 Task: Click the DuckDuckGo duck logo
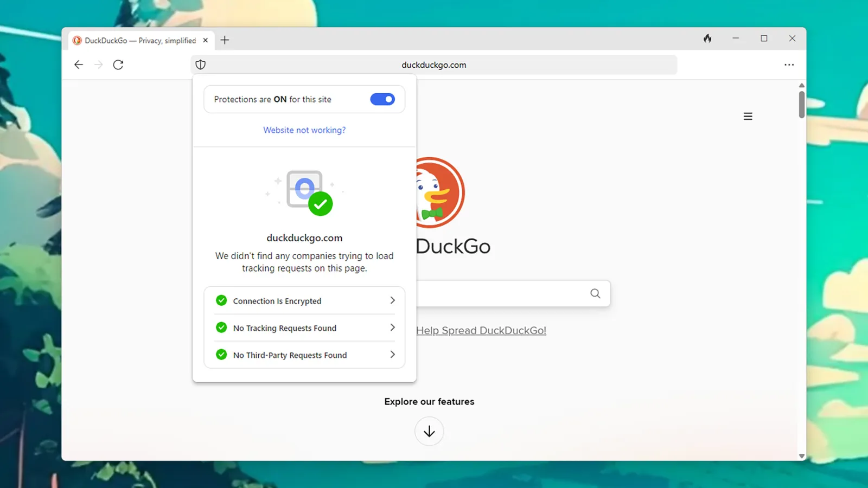click(x=440, y=192)
